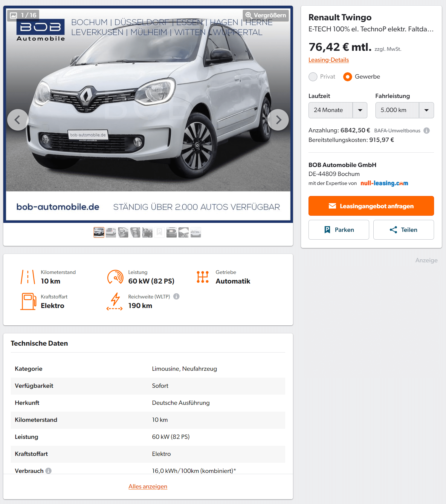Open the Leasing-Details link
Viewport: 446px width, 504px height.
329,60
